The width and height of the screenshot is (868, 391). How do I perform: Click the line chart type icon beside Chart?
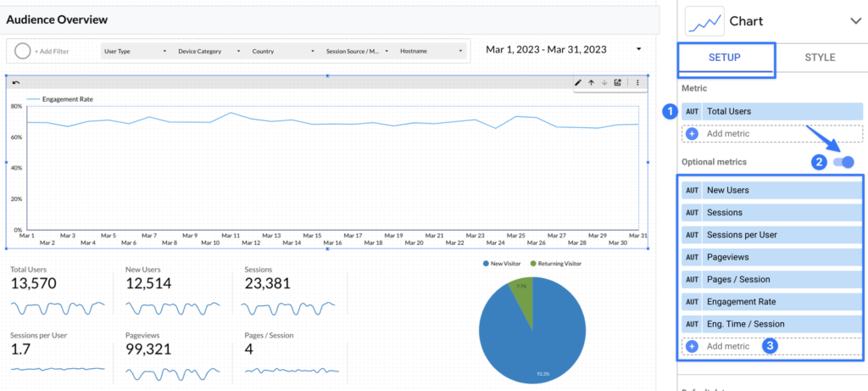point(704,21)
